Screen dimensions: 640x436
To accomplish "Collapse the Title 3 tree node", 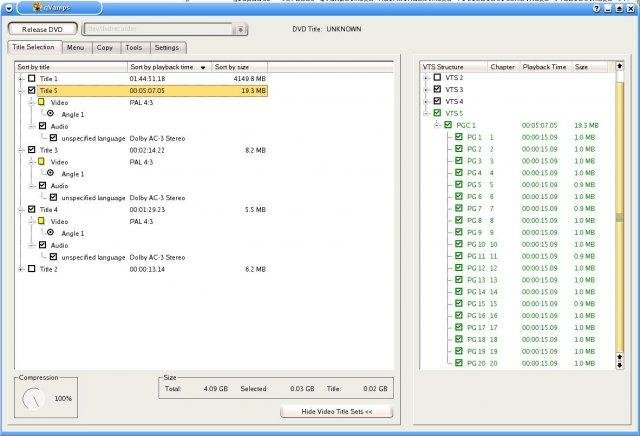I will 20,150.
